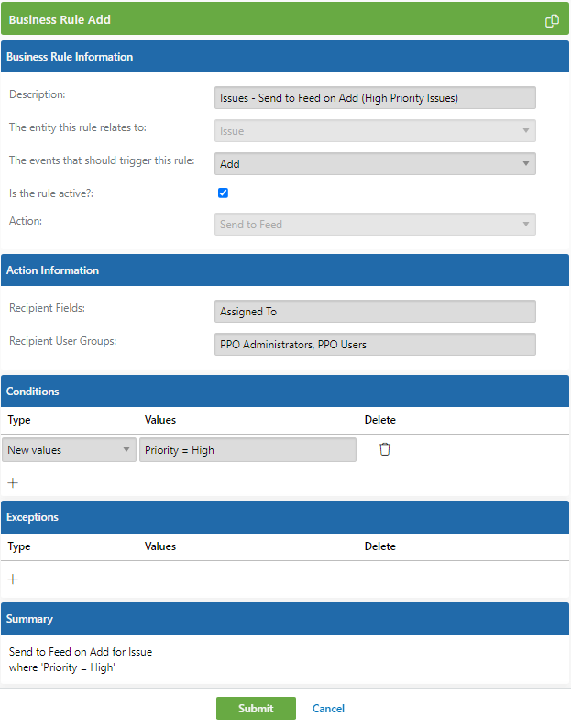
Task: Open the Action dropdown showing Send to Feed
Action: point(375,225)
